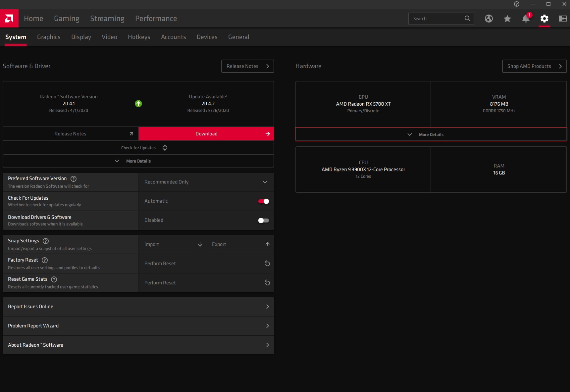The height and width of the screenshot is (392, 570).
Task: Switch to Accounts settings tab
Action: pos(174,37)
